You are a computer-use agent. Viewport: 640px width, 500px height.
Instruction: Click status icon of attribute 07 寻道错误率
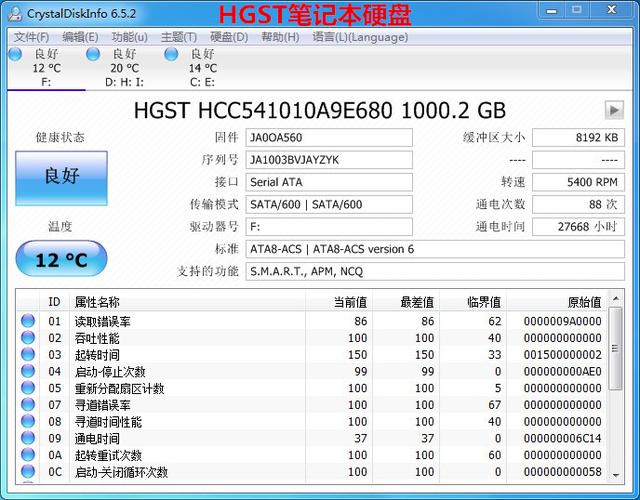tap(28, 404)
